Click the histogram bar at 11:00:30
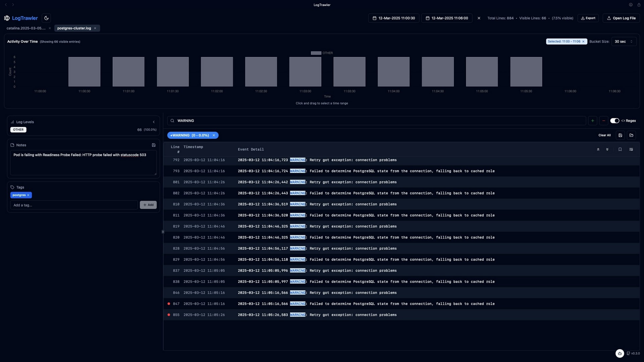Viewport: 644px width, 362px height. pyautogui.click(x=84, y=72)
